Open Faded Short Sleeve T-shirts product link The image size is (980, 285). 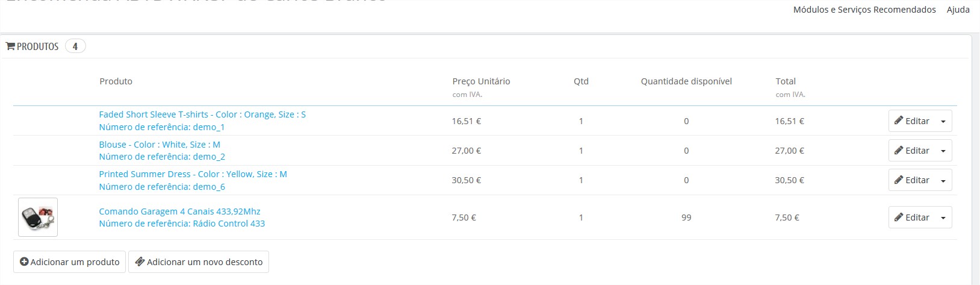(x=202, y=114)
